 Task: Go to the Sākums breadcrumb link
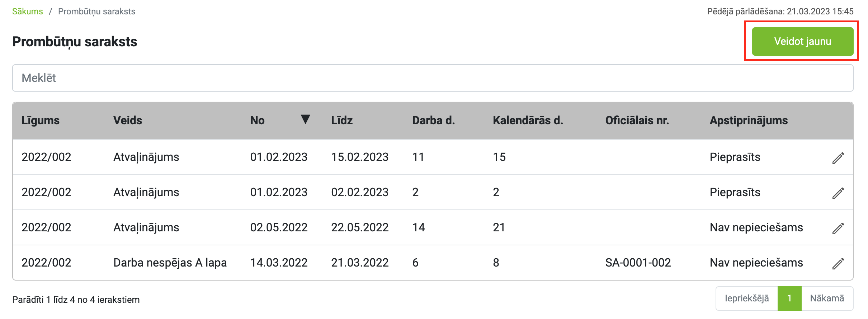[28, 11]
